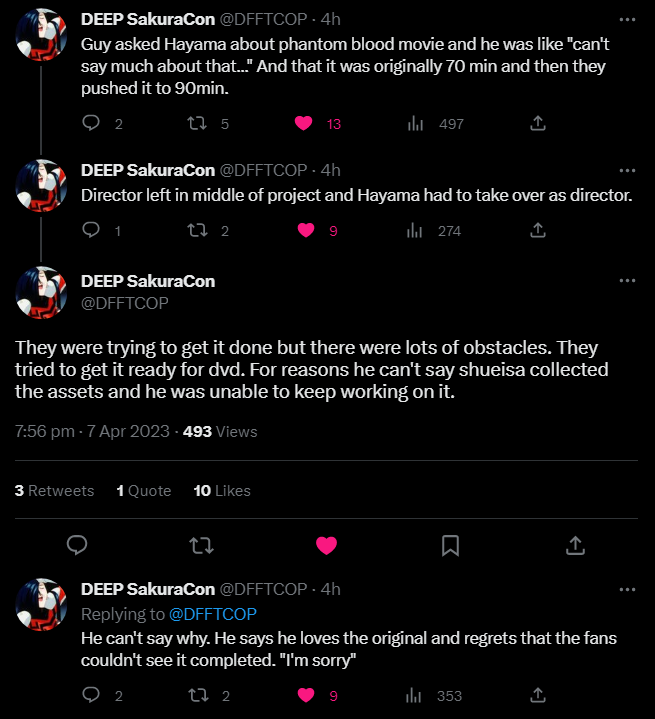Share the phantom blood movie tweet
Screen dimensions: 655x719
tap(537, 124)
